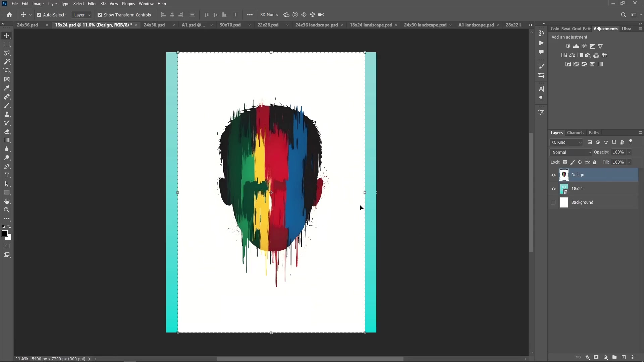
Task: Add a Brightness/Contrast adjustment layer
Action: tap(568, 46)
